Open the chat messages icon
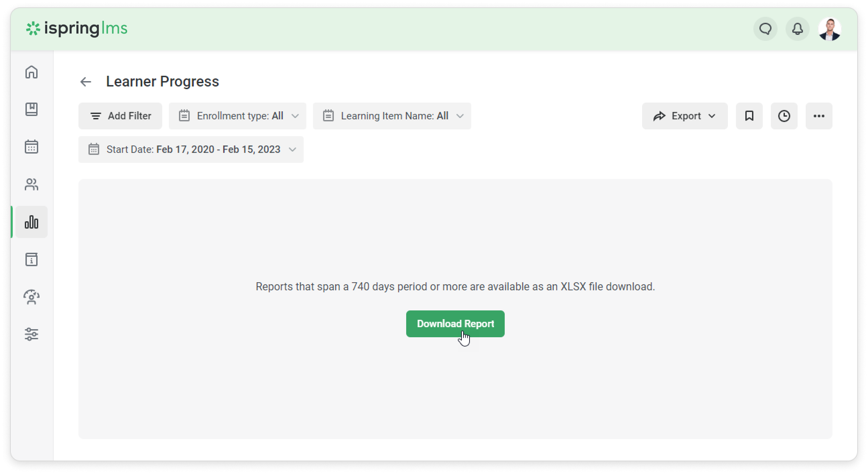The image size is (868, 474). tap(765, 29)
